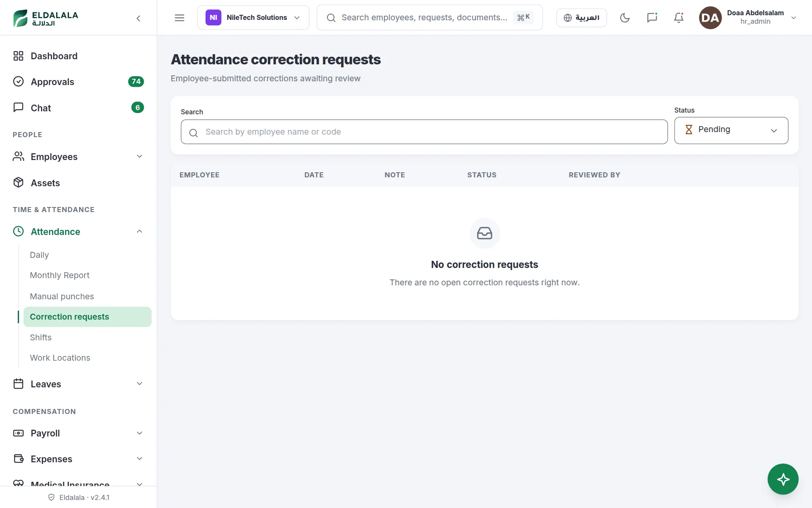
Task: Open Chat from the sidebar
Action: tap(78, 108)
